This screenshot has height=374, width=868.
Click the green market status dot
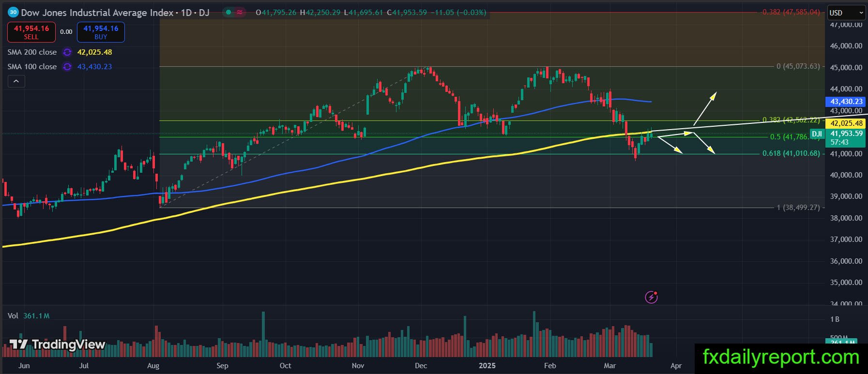(228, 13)
